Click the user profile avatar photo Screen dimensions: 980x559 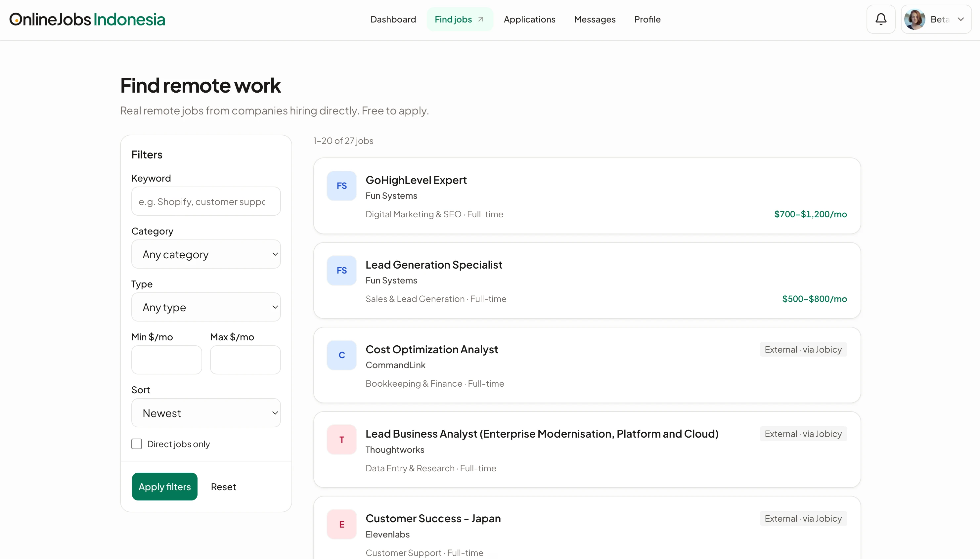pos(914,19)
